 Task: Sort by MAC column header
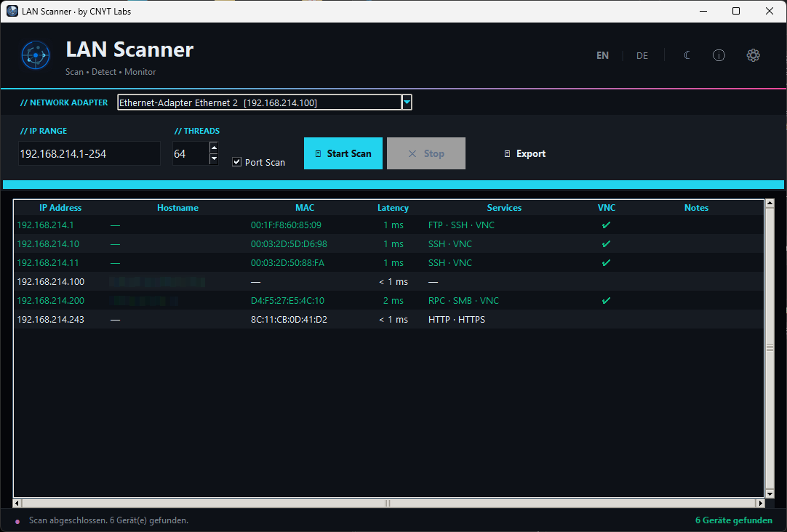305,208
